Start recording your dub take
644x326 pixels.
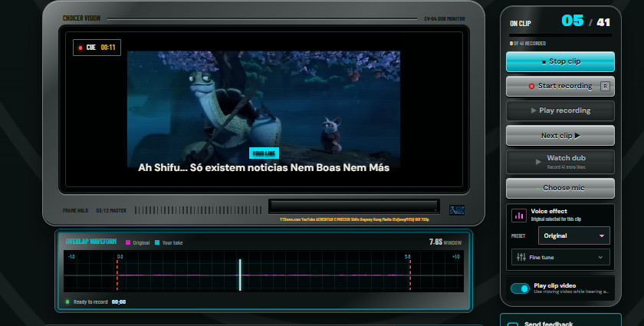coord(560,86)
